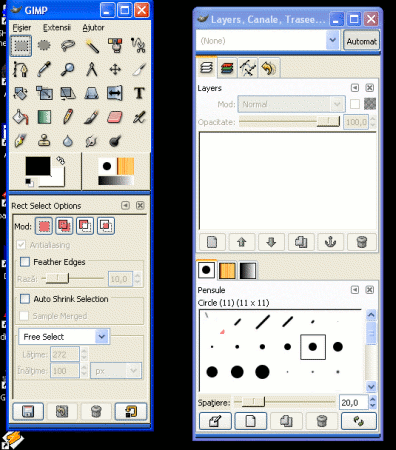Click the Automat button
Screen dimensions: 396x450
click(361, 41)
